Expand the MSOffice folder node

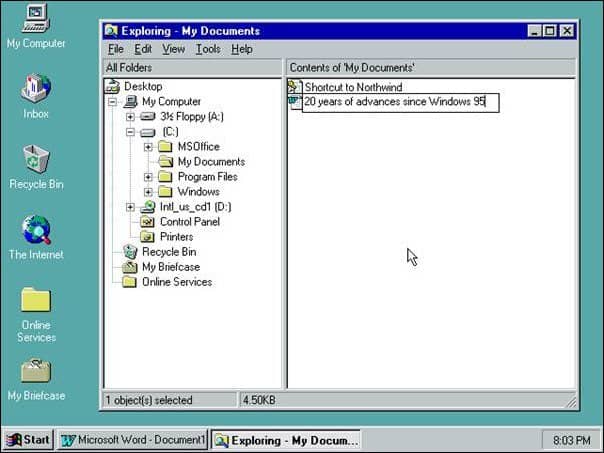point(148,147)
